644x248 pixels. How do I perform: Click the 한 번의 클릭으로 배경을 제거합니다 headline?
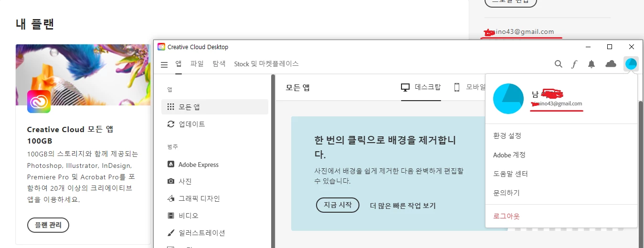[385, 147]
